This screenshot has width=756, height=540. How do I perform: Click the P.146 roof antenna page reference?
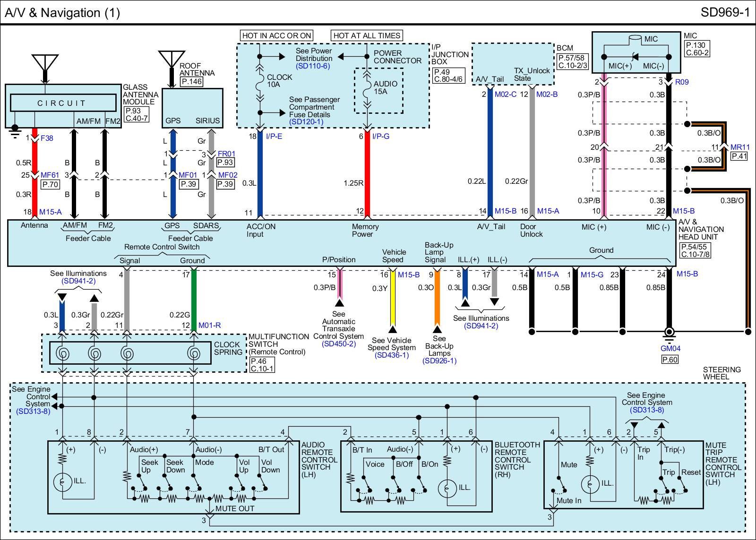coord(191,82)
